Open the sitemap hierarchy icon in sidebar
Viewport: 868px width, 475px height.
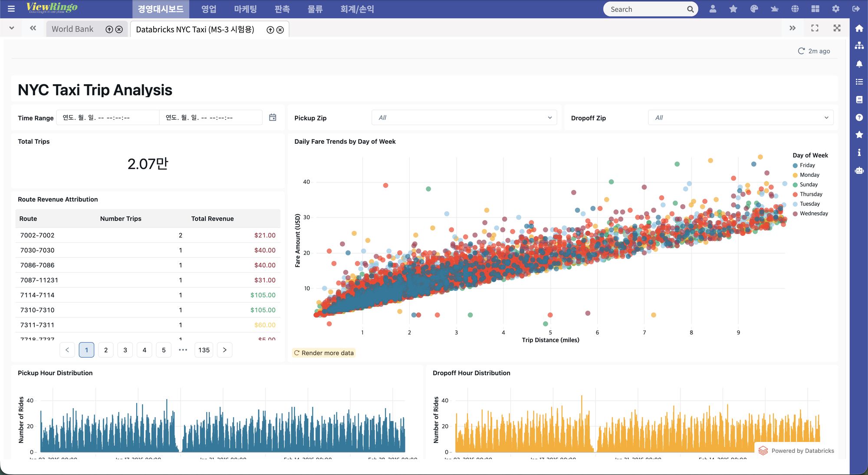[859, 46]
